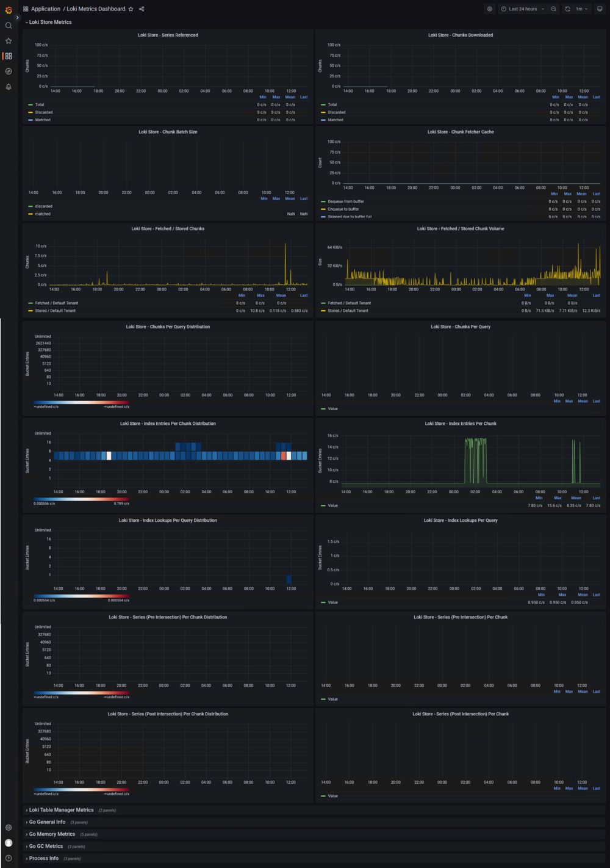The width and height of the screenshot is (610, 868).
Task: Open the Starred dashboards sidebar icon
Action: [9, 41]
